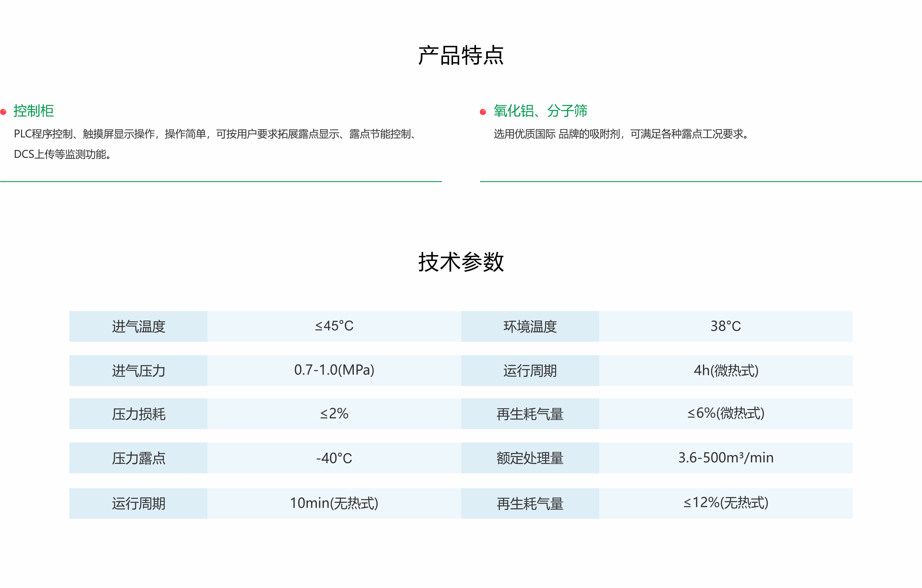Viewport: 922px width, 588px height.
Task: Click the 进气压力 label cell
Action: tap(138, 370)
